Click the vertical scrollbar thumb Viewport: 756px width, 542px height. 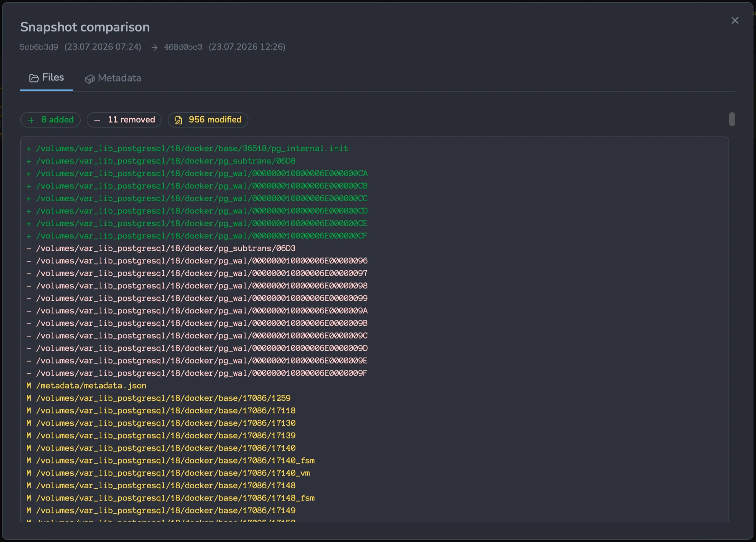tap(732, 119)
